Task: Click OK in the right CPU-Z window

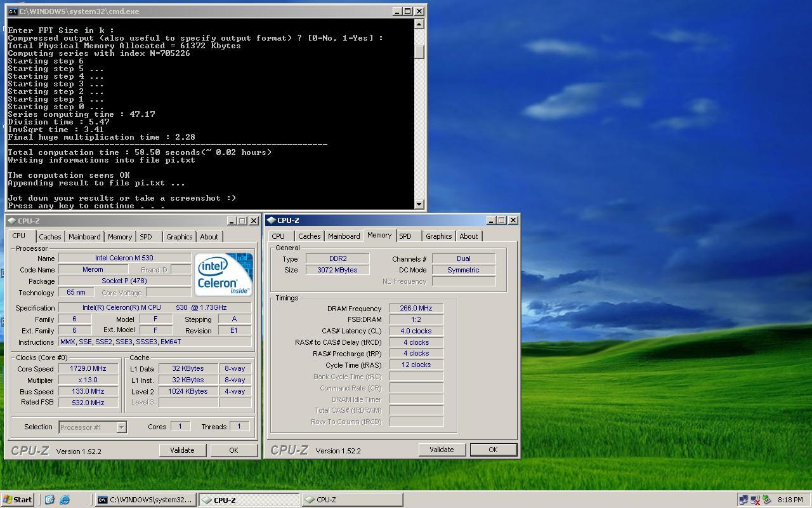Action: tap(493, 450)
